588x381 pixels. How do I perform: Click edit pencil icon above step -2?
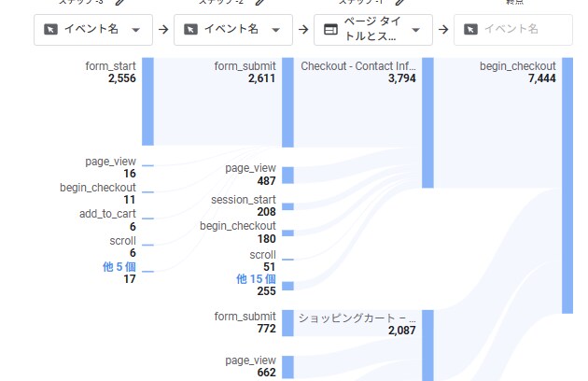click(259, 2)
